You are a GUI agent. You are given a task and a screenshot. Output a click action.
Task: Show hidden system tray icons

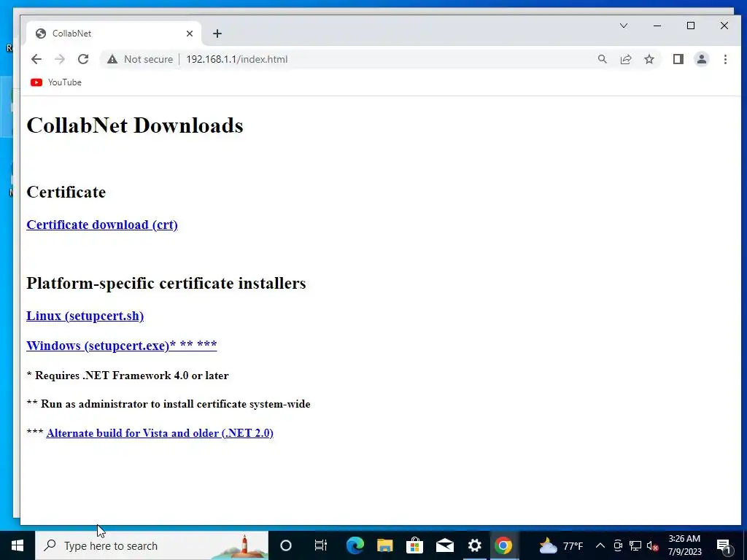click(600, 545)
